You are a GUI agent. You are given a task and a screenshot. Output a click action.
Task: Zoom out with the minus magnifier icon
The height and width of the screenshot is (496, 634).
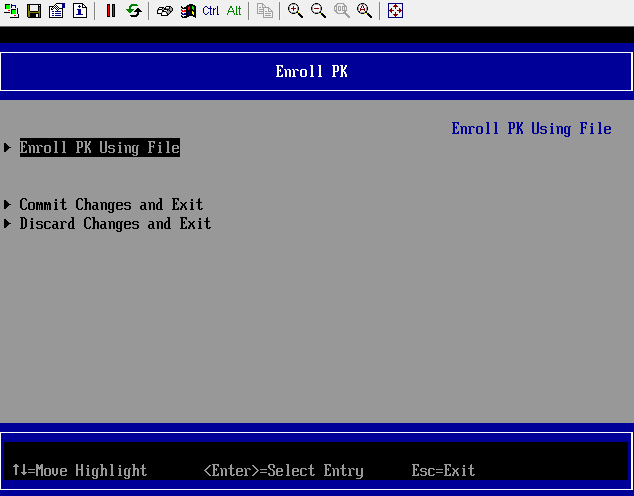tap(318, 11)
